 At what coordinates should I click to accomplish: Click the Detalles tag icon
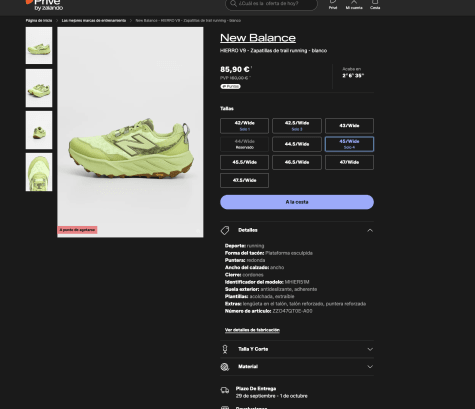225,230
